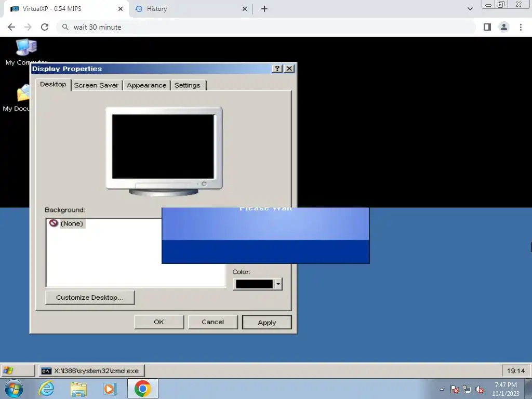
Task: Open the Chrome three-dot menu
Action: tap(521, 27)
